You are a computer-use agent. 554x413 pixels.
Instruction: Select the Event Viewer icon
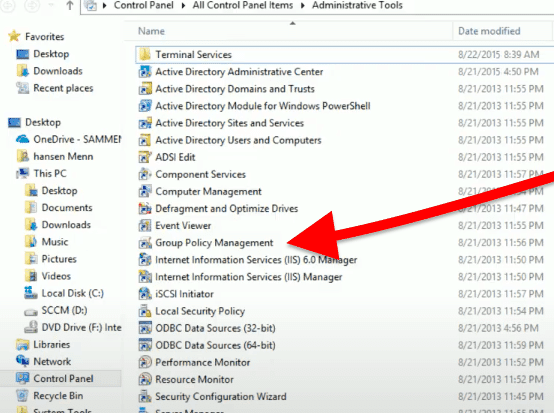click(x=145, y=225)
